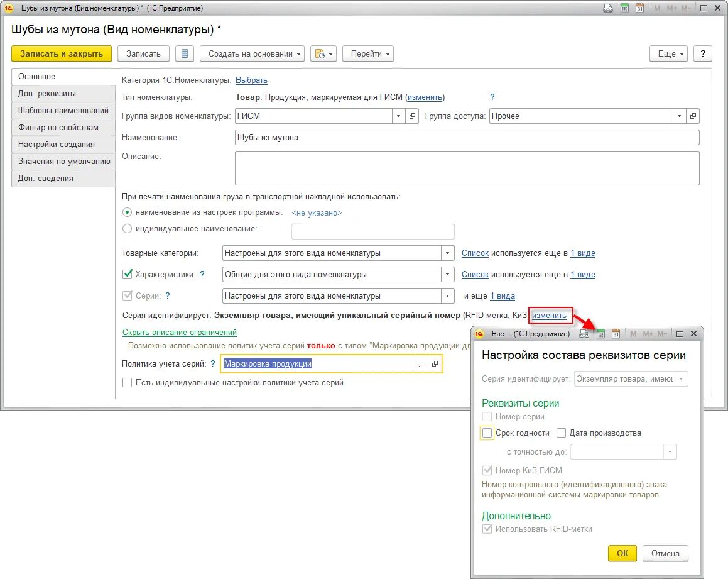Screen dimensions: 728x579
Task: Click help question mark next to Характеристики
Action: [202, 275]
